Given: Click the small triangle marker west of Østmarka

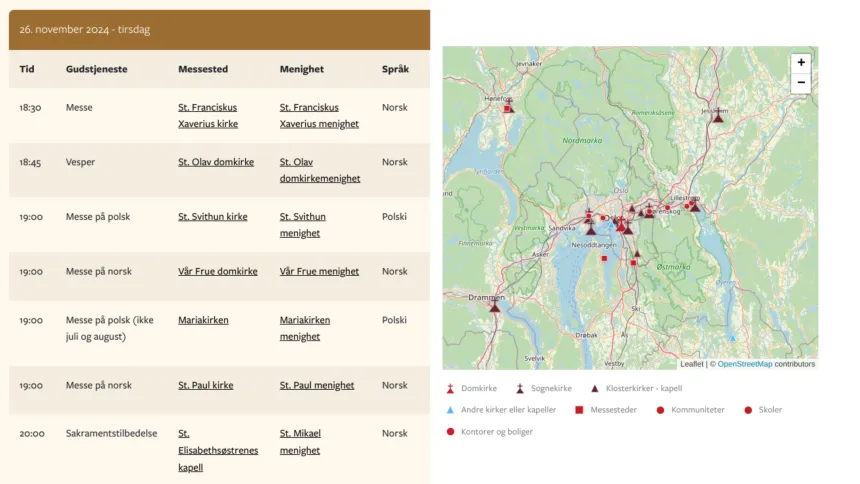Looking at the screenshot, I should point(637,254).
